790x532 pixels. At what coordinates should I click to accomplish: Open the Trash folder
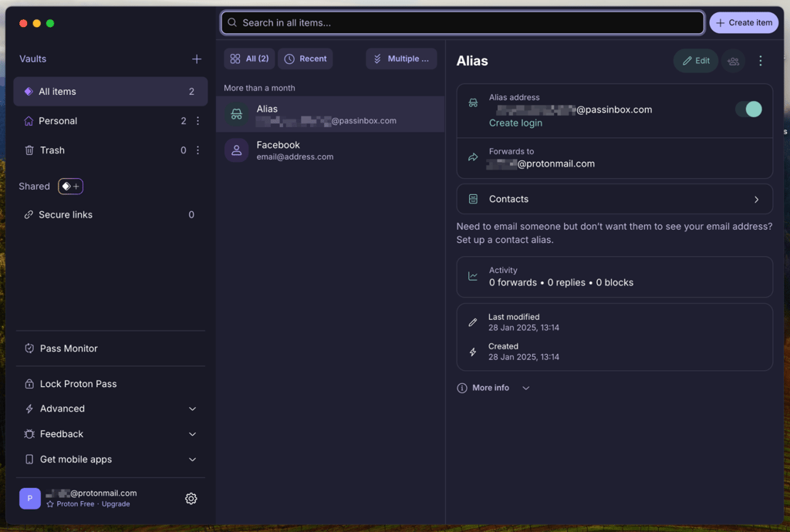pos(101,150)
